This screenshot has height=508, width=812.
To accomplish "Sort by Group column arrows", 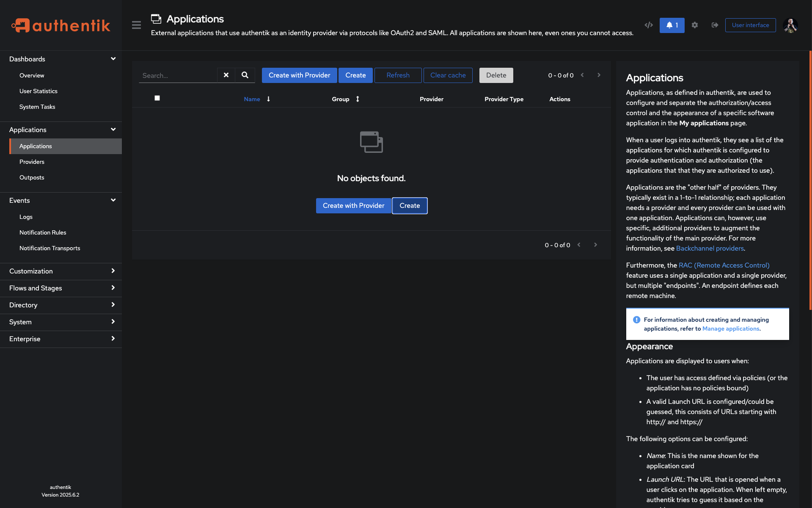I will coord(358,99).
